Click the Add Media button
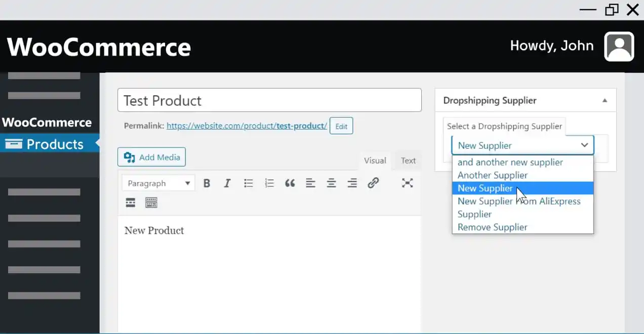The height and width of the screenshot is (334, 644). [x=152, y=157]
